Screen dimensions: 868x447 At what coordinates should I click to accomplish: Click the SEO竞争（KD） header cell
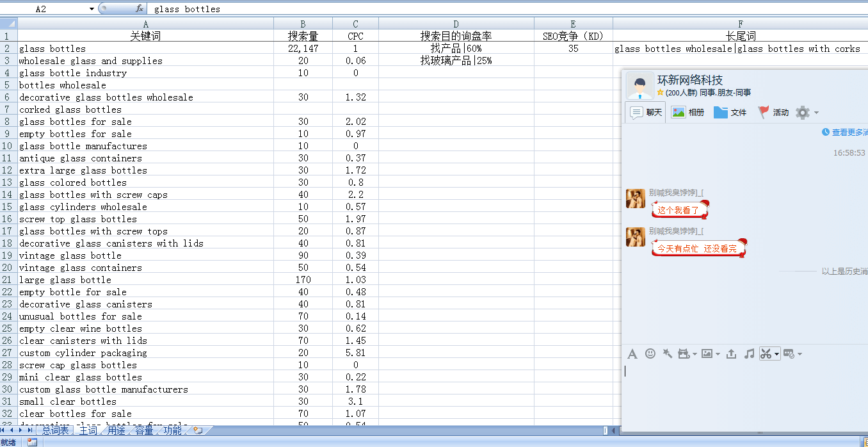tap(574, 36)
